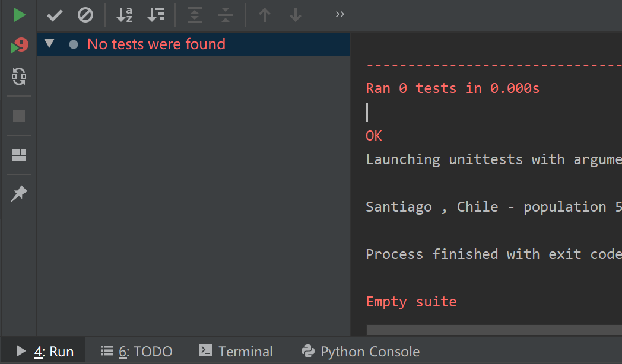The width and height of the screenshot is (622, 364).
Task: Switch to the TODO tool window tab
Action: click(137, 352)
